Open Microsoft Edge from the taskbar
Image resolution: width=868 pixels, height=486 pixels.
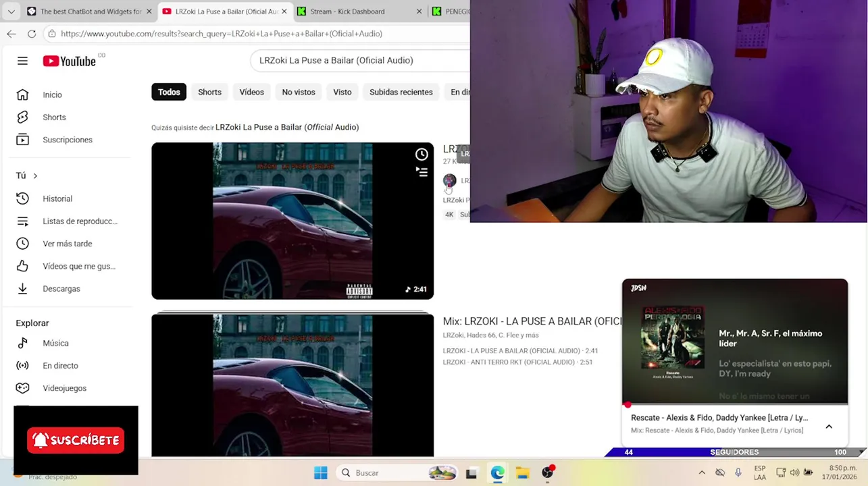(x=497, y=473)
